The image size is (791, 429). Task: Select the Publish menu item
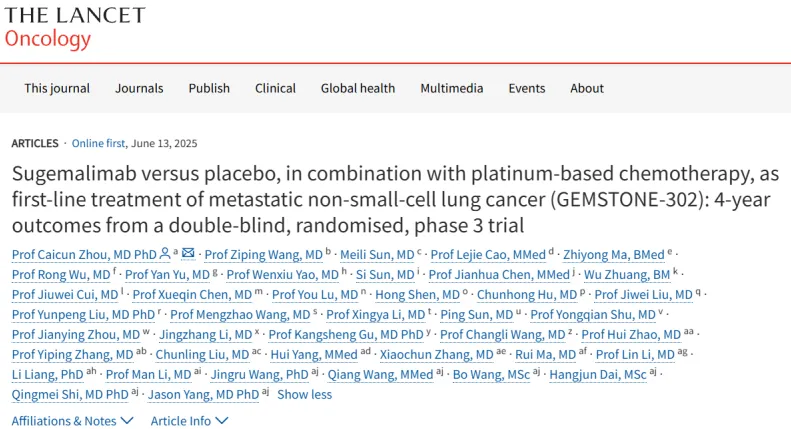point(209,88)
